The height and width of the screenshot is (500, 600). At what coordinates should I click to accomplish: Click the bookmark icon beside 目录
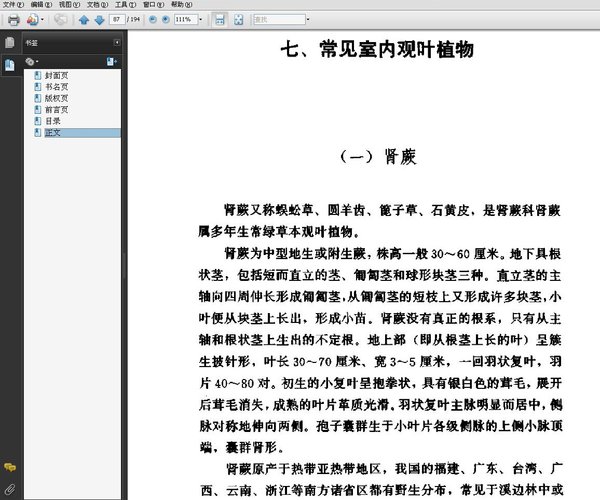tap(38, 121)
